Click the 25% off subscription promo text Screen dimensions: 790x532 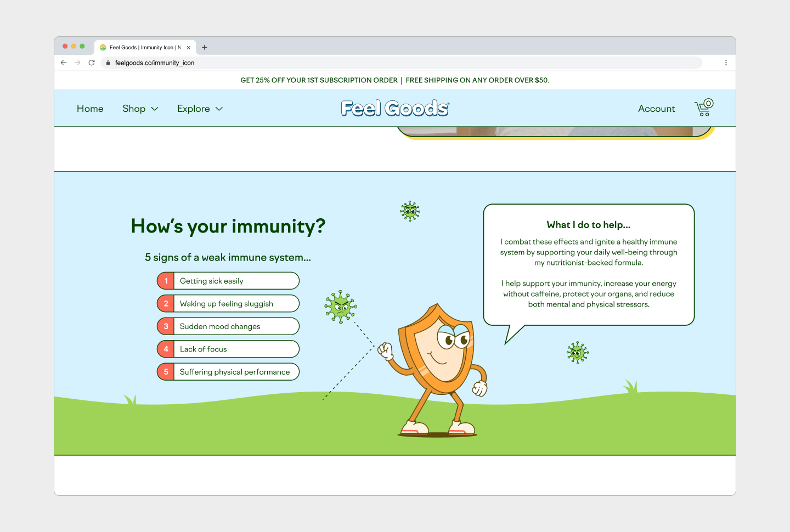tap(319, 80)
